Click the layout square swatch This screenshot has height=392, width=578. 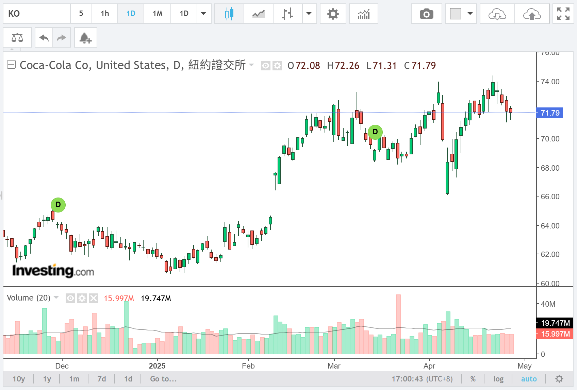pos(455,14)
